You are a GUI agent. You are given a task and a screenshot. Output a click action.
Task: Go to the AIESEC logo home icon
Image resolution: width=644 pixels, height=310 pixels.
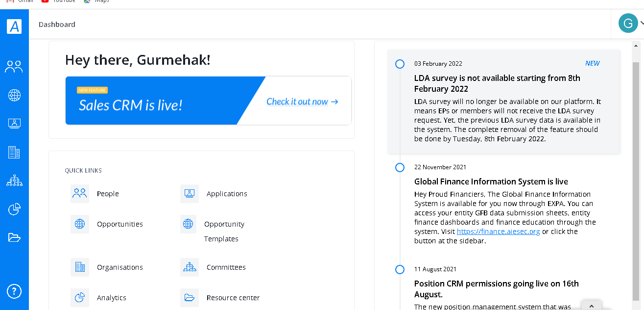14,26
